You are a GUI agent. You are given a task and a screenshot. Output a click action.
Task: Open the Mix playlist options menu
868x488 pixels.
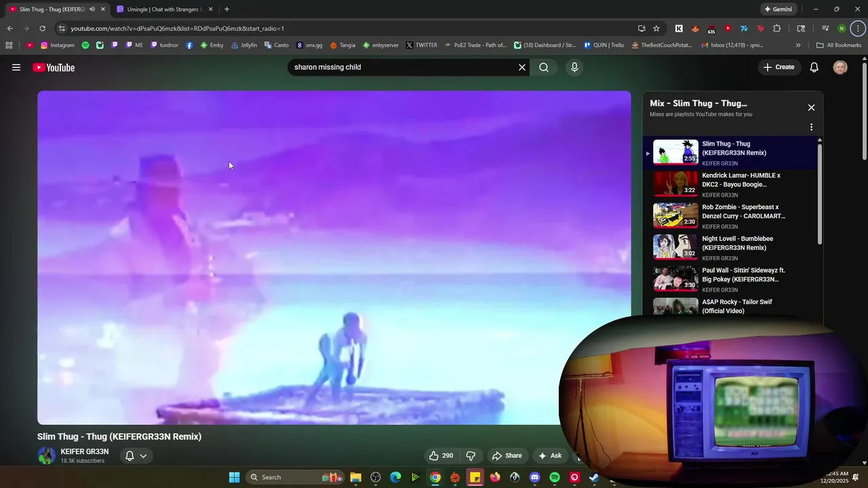click(811, 127)
